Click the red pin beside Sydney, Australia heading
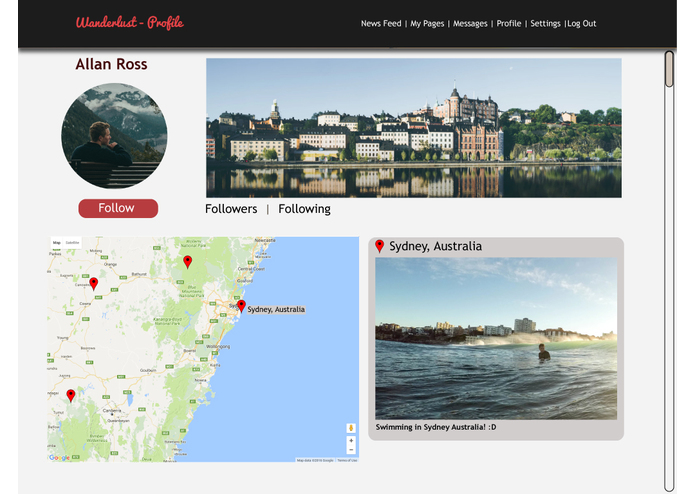695x494 pixels. click(x=379, y=246)
